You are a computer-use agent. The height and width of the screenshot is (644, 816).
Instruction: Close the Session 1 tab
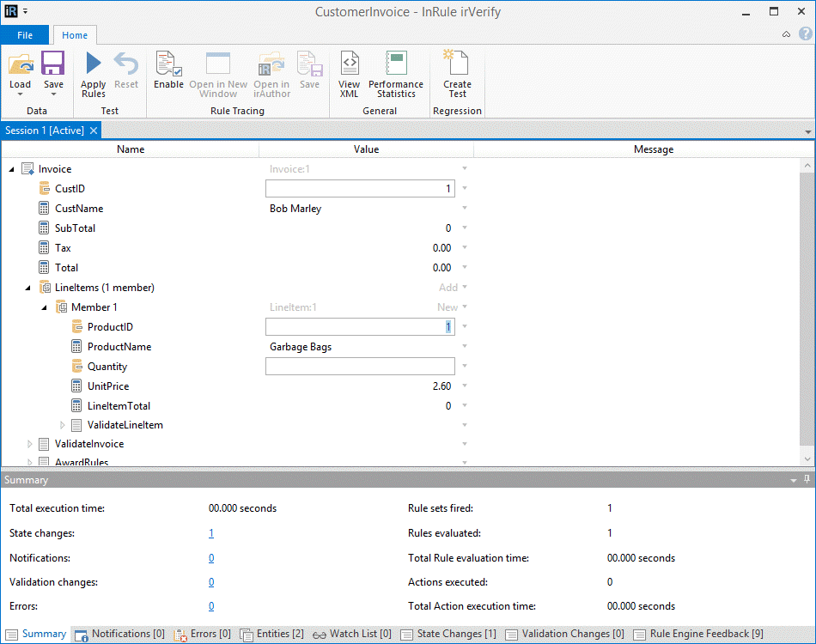pos(94,131)
